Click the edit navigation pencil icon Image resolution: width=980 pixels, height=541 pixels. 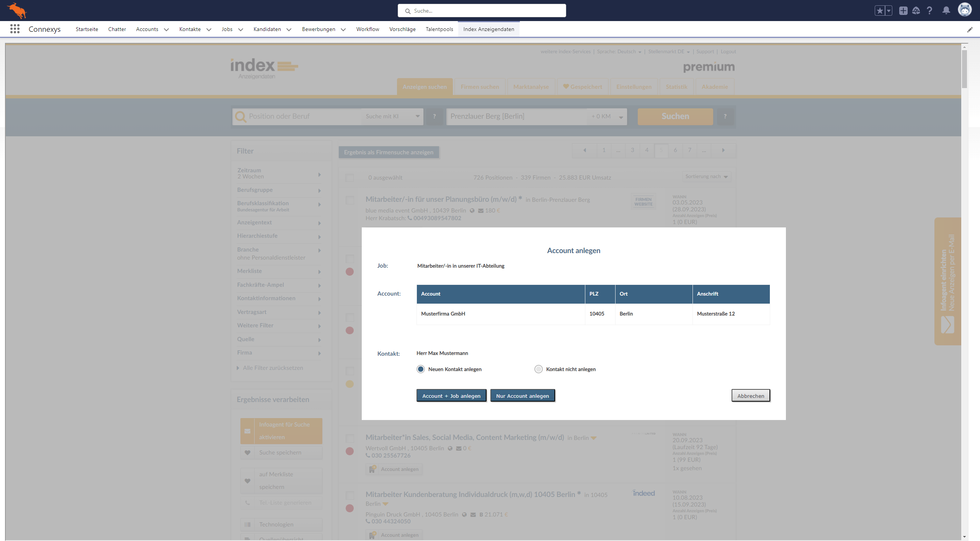[x=970, y=29]
